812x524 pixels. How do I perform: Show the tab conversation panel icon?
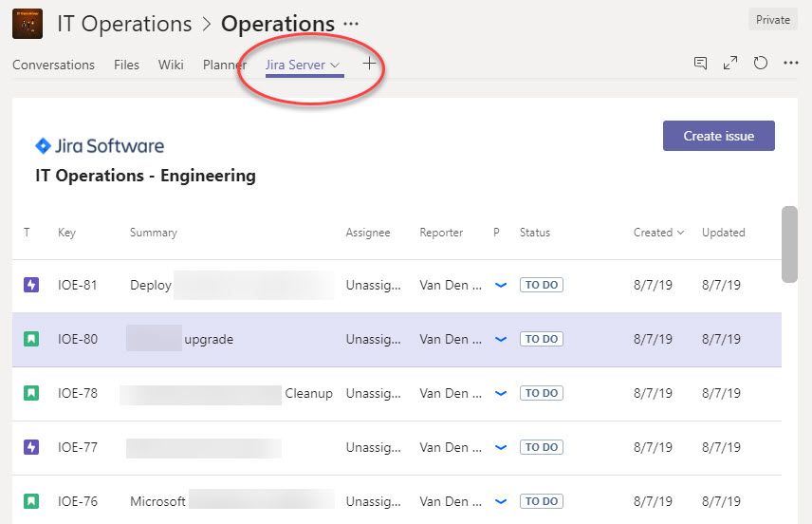(700, 64)
